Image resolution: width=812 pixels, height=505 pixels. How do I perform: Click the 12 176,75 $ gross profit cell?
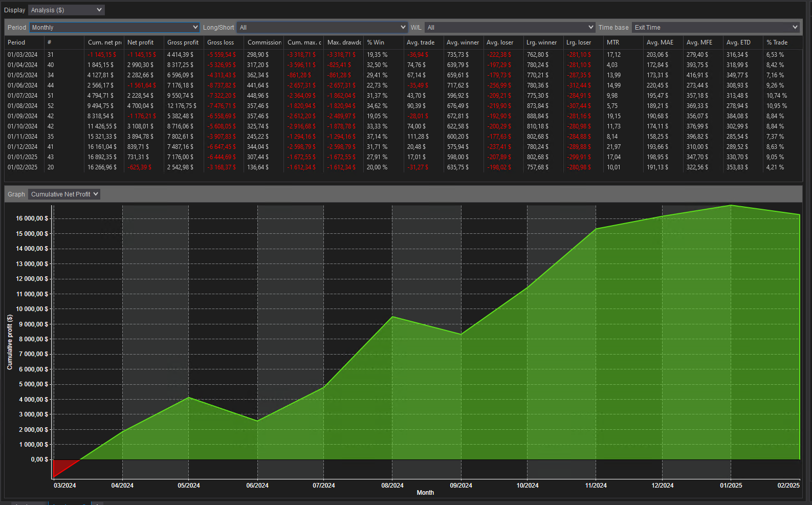tap(182, 106)
